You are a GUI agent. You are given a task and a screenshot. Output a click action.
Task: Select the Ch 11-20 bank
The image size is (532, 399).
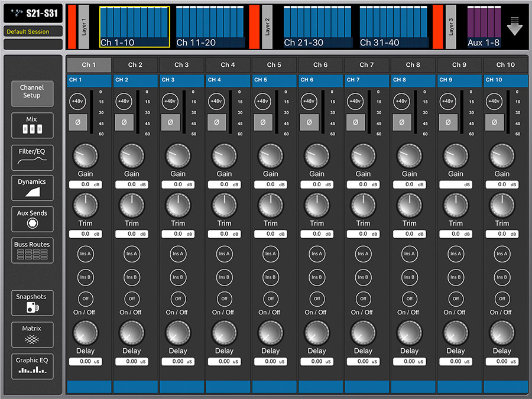tap(210, 27)
